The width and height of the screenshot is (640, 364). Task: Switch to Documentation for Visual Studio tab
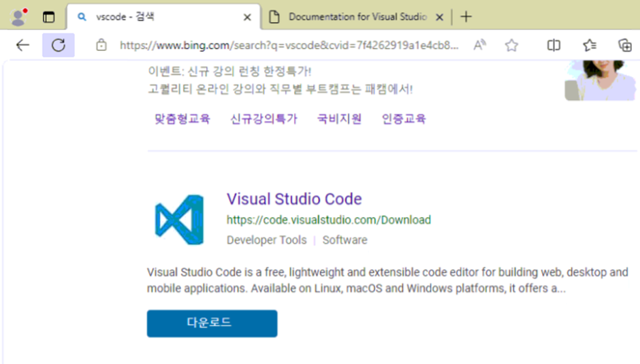pyautogui.click(x=356, y=17)
